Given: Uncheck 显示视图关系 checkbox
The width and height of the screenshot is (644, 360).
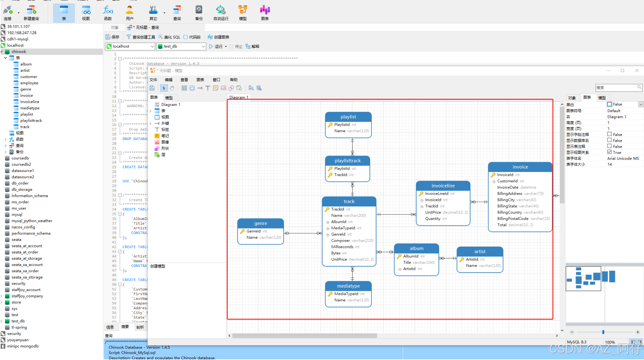Looking at the screenshot, I should (x=609, y=152).
